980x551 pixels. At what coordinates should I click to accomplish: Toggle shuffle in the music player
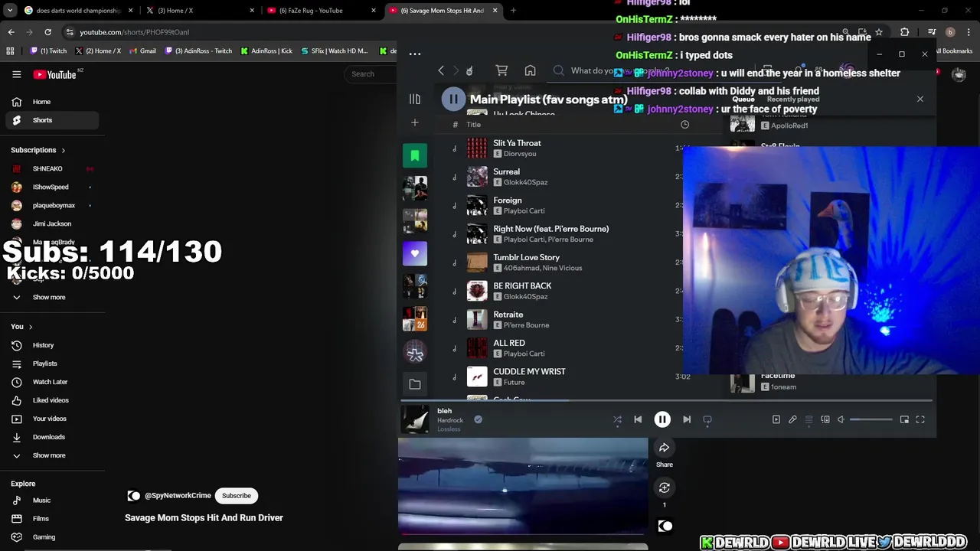pyautogui.click(x=617, y=419)
